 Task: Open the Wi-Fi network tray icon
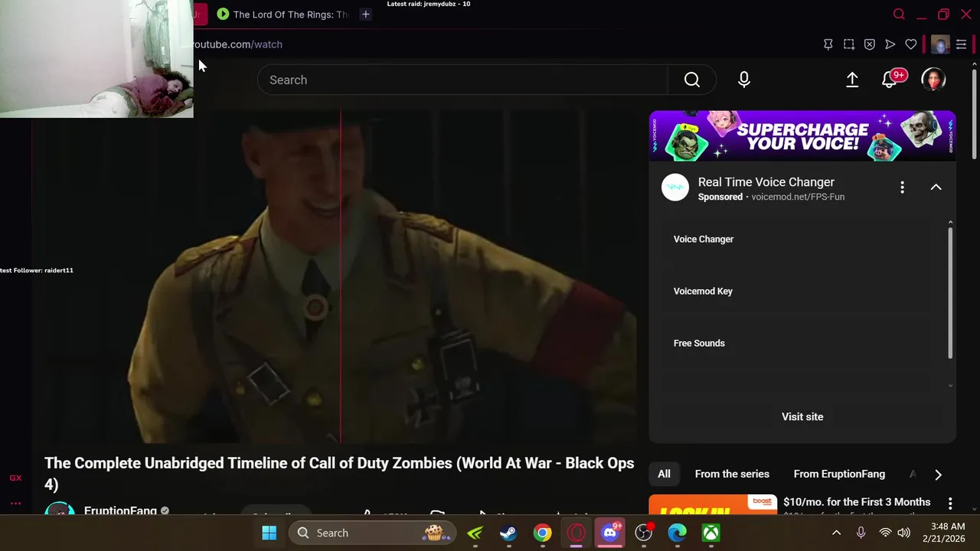tap(885, 533)
